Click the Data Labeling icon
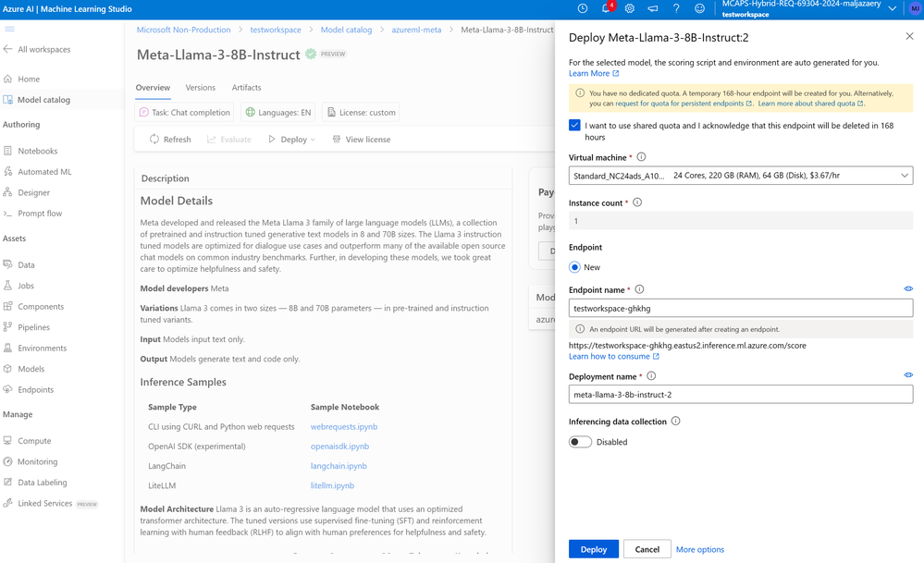The image size is (924, 563). (x=7, y=483)
